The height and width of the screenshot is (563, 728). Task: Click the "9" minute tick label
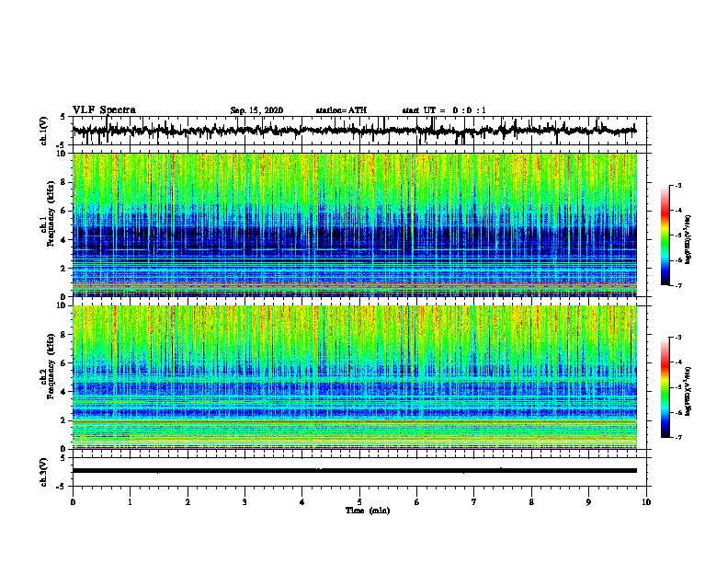pyautogui.click(x=588, y=502)
